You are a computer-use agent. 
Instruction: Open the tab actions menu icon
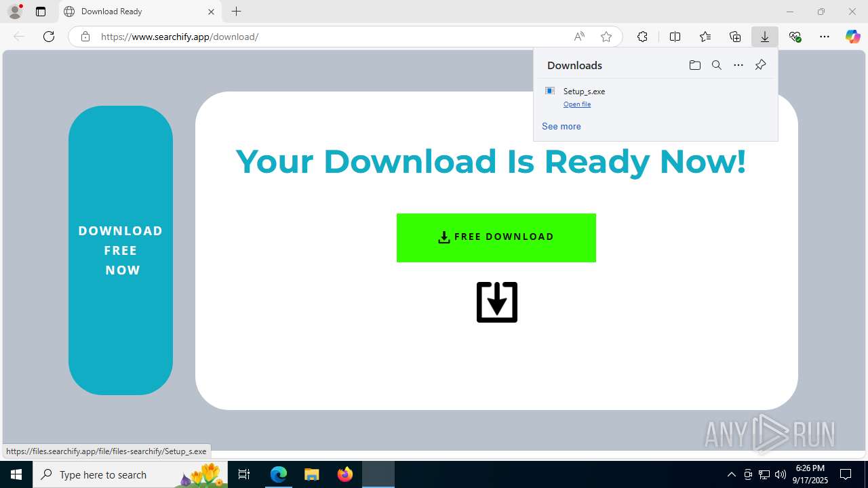41,12
